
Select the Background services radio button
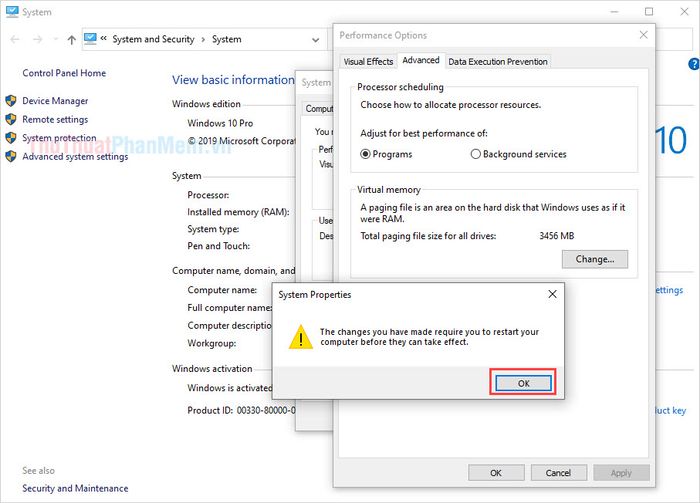(475, 154)
